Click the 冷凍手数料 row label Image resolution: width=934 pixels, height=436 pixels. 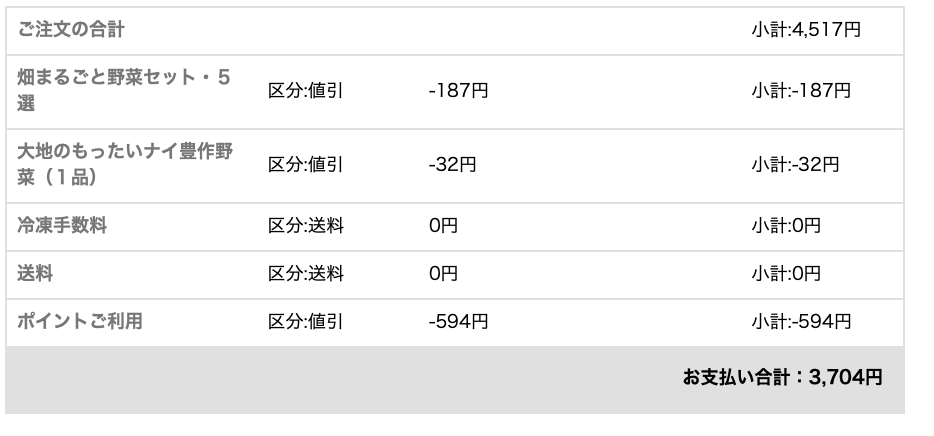(x=62, y=226)
